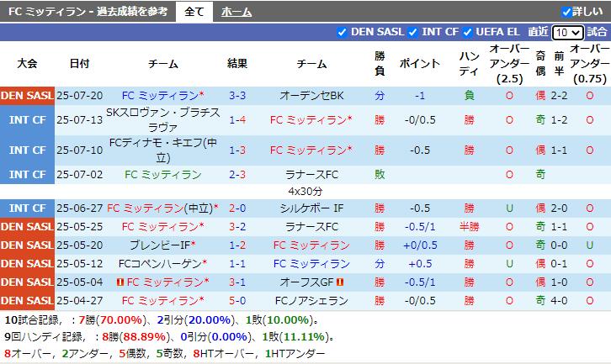This screenshot has height=364, width=611.
Task: Click the オーバーアンダー (2.5) column header
Action: click(x=509, y=63)
